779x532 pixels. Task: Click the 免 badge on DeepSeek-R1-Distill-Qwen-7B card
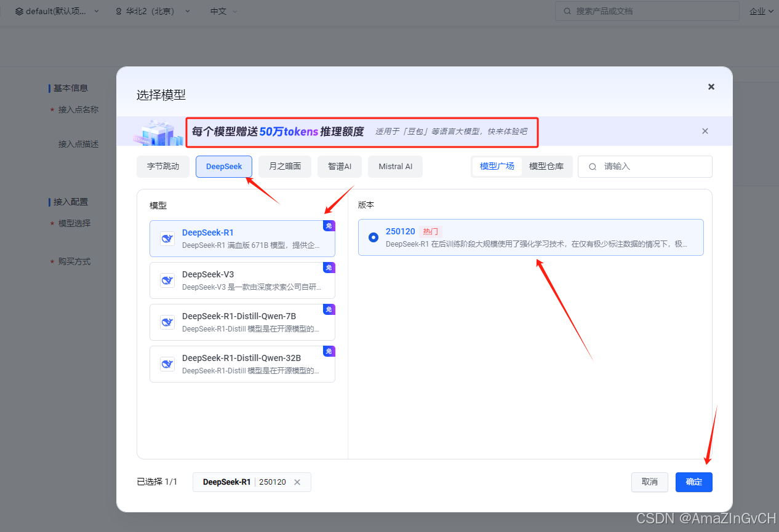[x=329, y=309]
